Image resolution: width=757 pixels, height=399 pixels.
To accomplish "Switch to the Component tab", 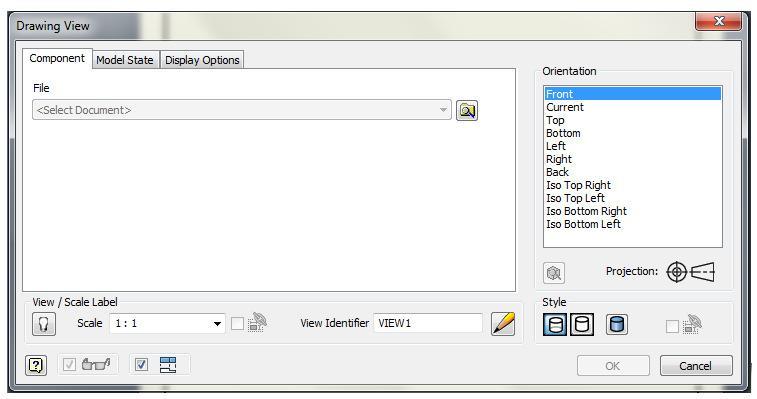I will 57,58.
